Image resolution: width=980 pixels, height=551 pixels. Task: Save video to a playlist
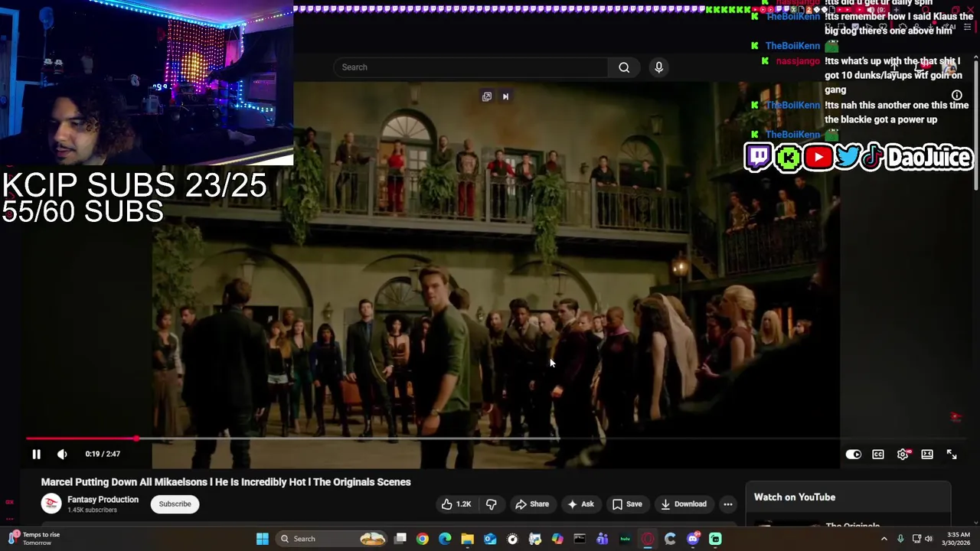[627, 504]
